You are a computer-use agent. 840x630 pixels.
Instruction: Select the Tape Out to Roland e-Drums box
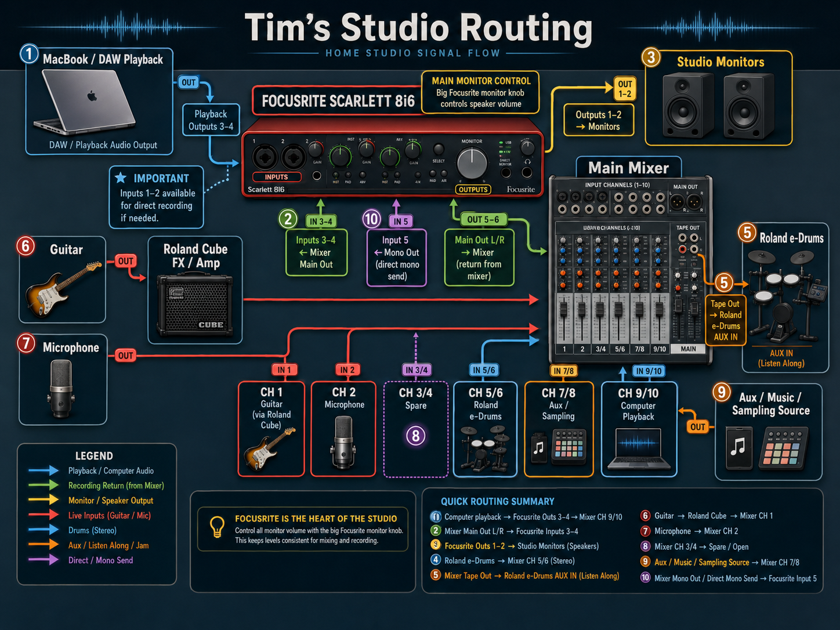click(725, 320)
